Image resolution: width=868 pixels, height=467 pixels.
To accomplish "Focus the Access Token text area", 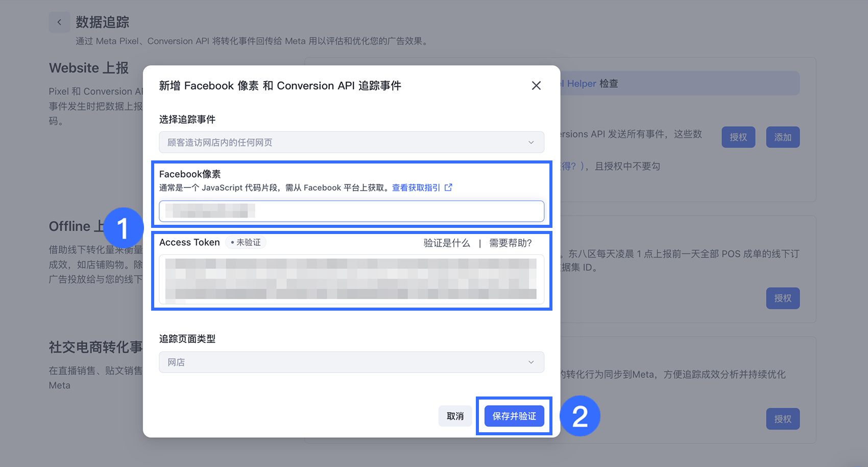I will (x=351, y=279).
